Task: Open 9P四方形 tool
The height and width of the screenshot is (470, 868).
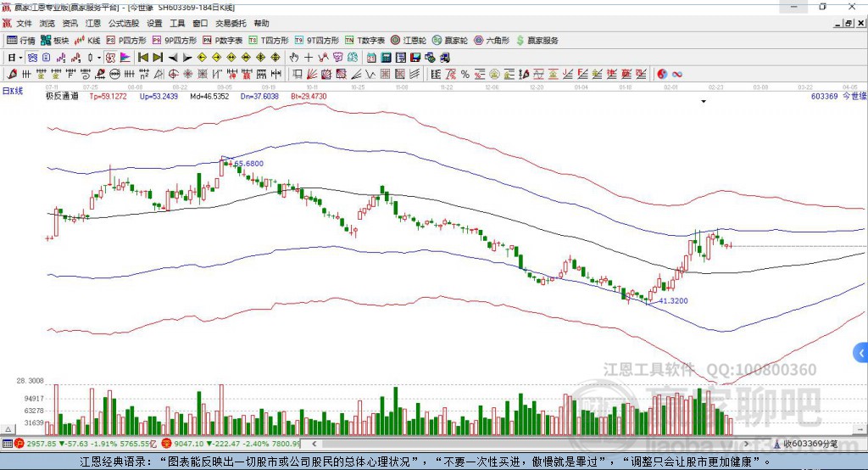Action: [175, 41]
